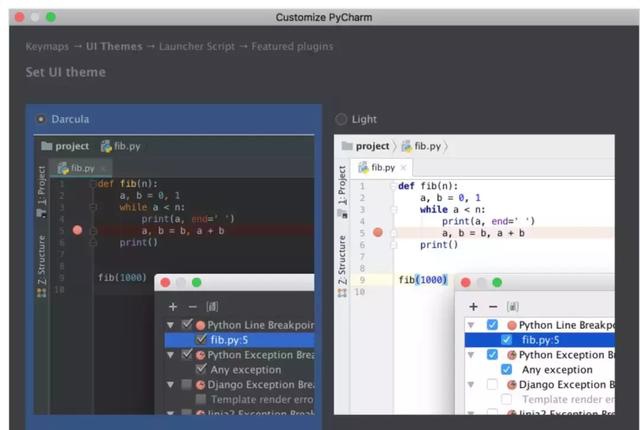Check Django Exception Breakpoint checkbox in Light dialog

[x=492, y=385]
